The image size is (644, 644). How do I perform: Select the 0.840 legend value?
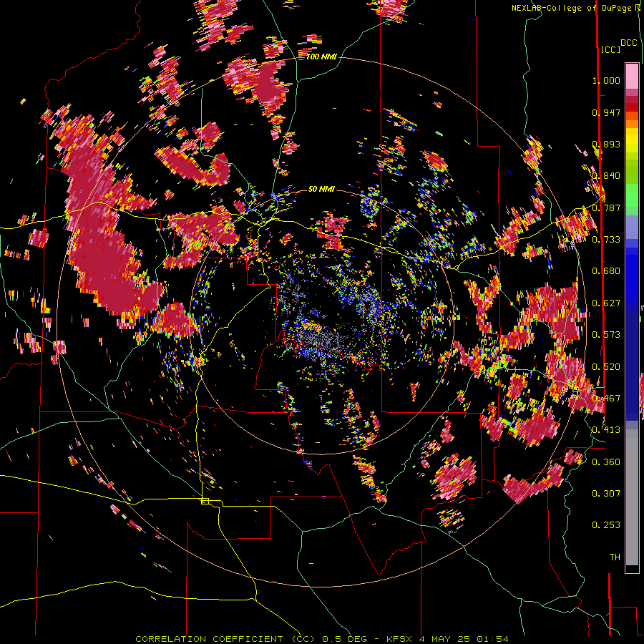coord(606,176)
